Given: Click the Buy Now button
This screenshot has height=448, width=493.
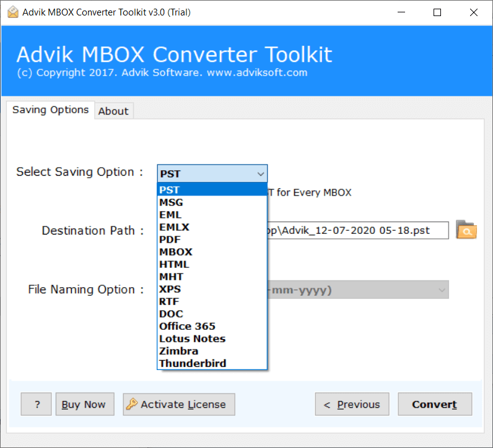Looking at the screenshot, I should pos(85,404).
